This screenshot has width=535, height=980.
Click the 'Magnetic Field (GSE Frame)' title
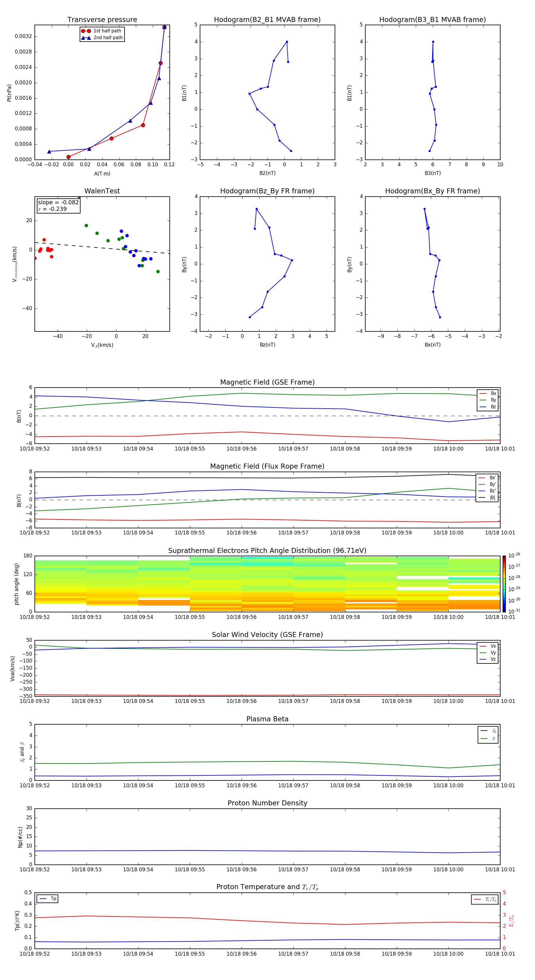(267, 382)
